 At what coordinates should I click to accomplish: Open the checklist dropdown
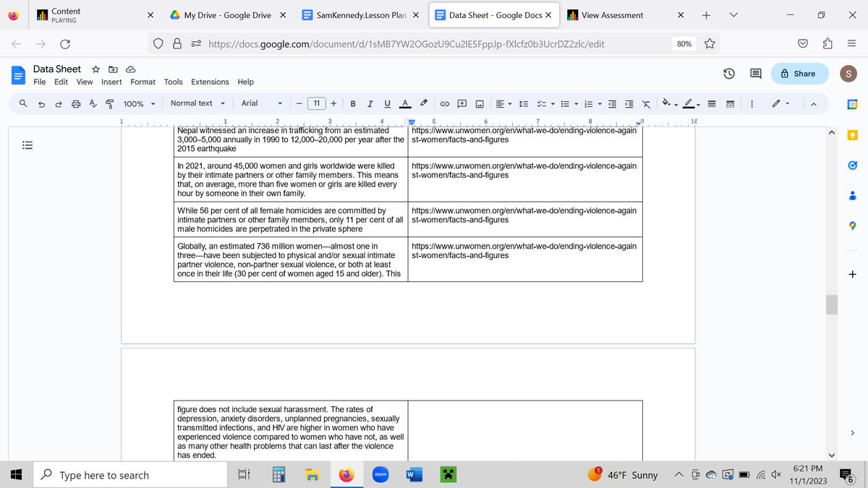[545, 103]
